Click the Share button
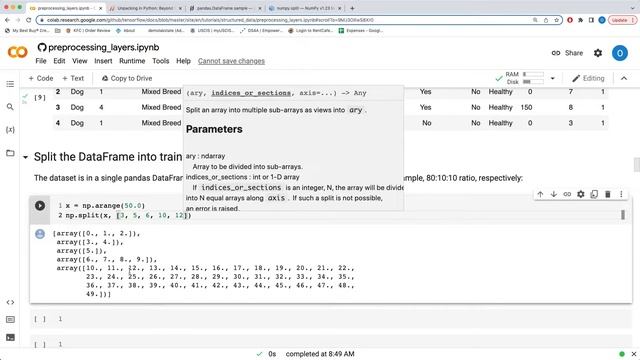This screenshot has height=360, width=640. tap(567, 53)
